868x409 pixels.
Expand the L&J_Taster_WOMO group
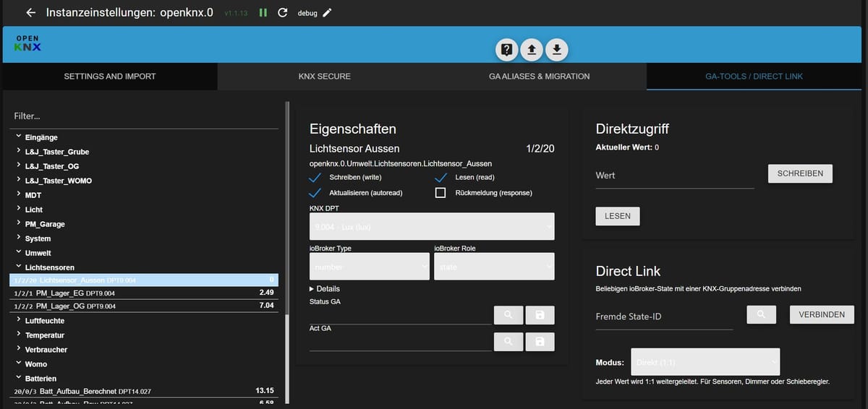(19, 181)
